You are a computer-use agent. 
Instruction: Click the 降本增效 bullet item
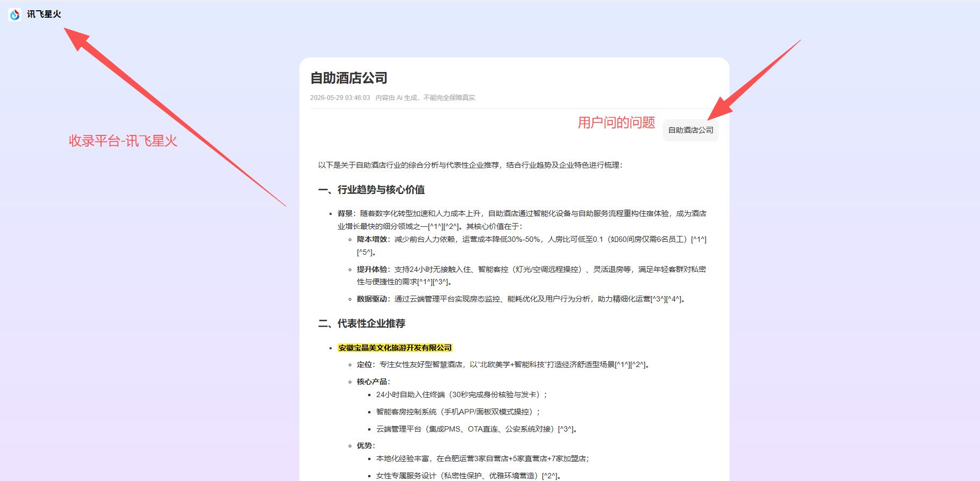point(532,246)
